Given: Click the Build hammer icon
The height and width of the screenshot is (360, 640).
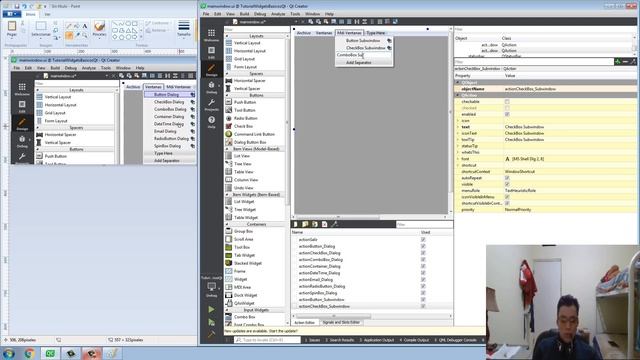Looking at the screenshot, I should (x=211, y=335).
